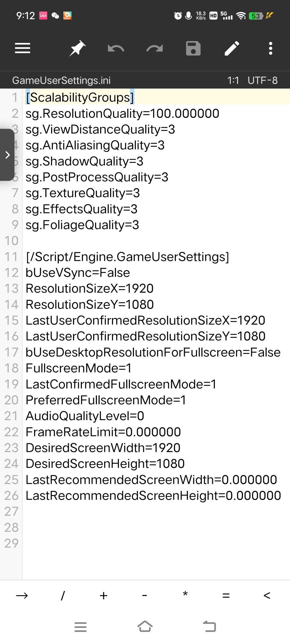Undo the last edit
Viewport: 290px width, 644px height.
coord(116,48)
